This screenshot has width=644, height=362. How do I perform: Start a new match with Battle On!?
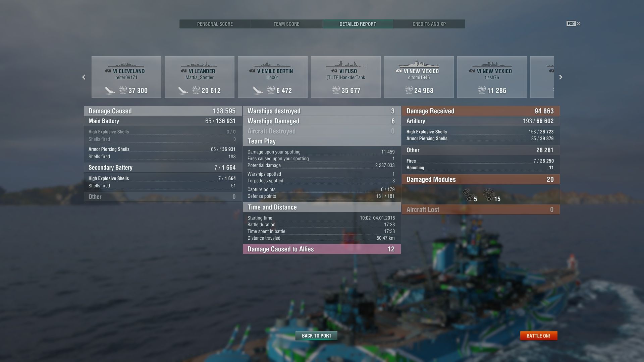[538, 336]
